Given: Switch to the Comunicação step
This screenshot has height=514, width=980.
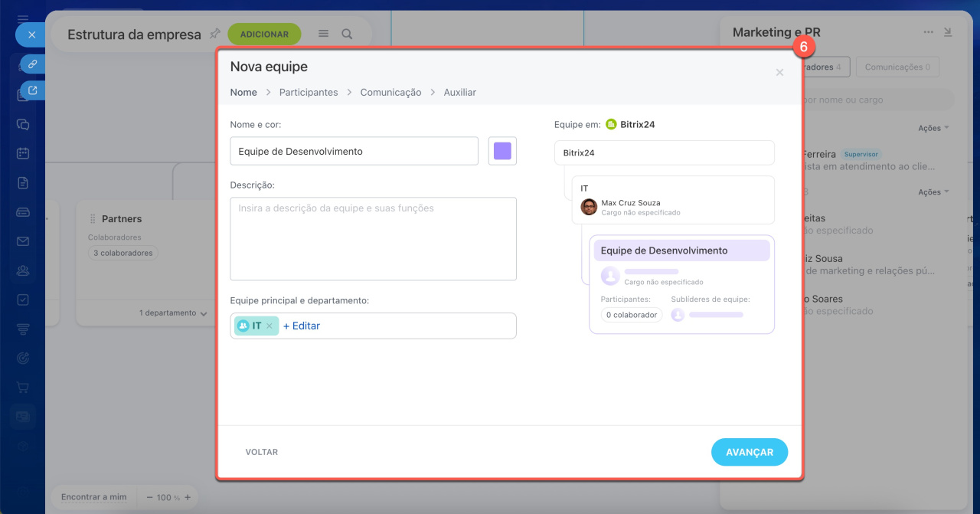Looking at the screenshot, I should coord(390,92).
